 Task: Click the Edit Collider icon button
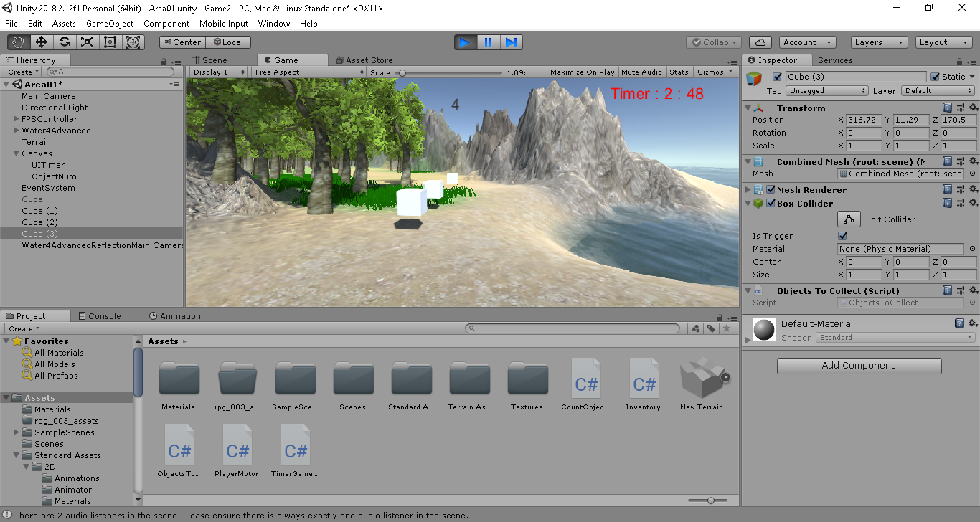coord(849,219)
